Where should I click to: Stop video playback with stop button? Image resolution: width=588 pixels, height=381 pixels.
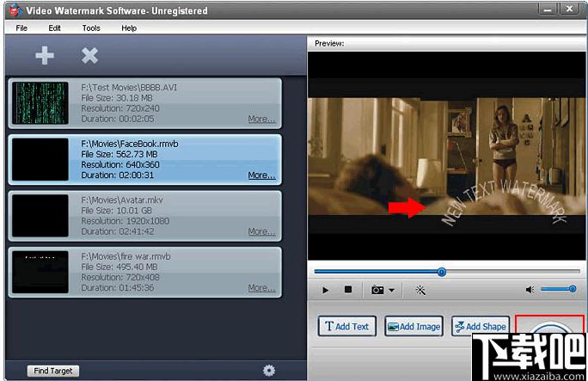tap(348, 290)
